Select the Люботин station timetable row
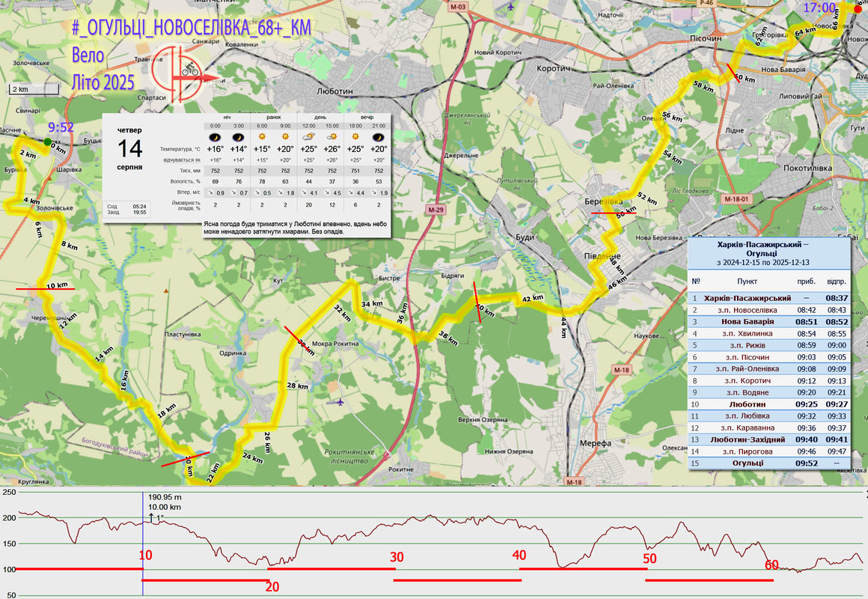The height and width of the screenshot is (599, 868). [x=769, y=404]
